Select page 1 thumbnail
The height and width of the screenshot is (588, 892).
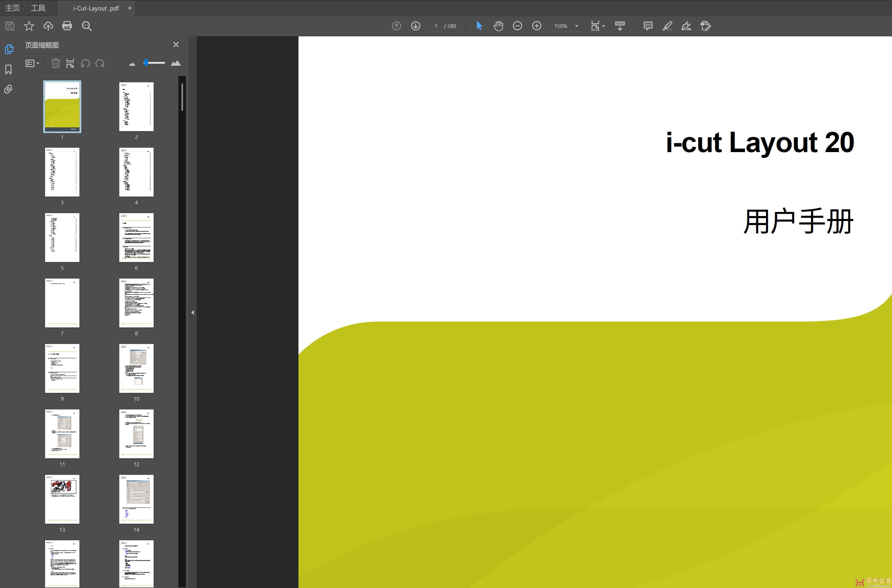(62, 106)
